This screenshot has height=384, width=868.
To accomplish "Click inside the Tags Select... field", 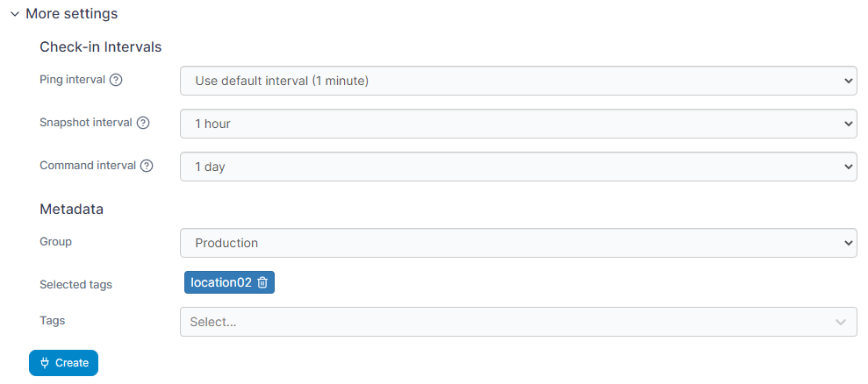I will pos(500,322).
